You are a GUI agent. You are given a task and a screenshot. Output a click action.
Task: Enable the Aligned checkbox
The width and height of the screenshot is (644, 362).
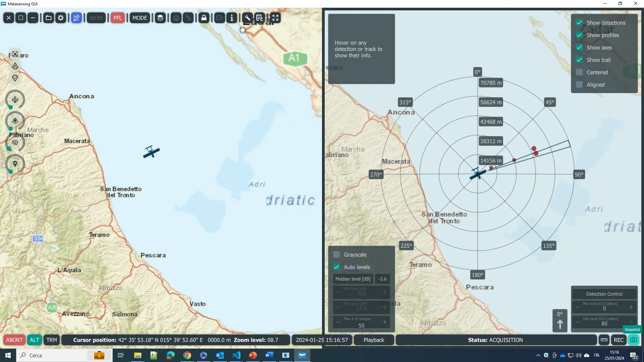[x=579, y=85]
